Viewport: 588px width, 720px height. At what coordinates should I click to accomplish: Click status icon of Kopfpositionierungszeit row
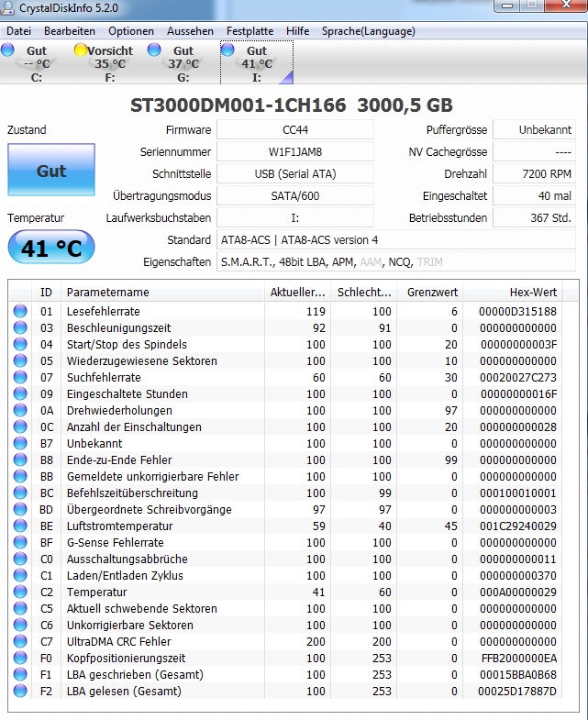[x=20, y=659]
